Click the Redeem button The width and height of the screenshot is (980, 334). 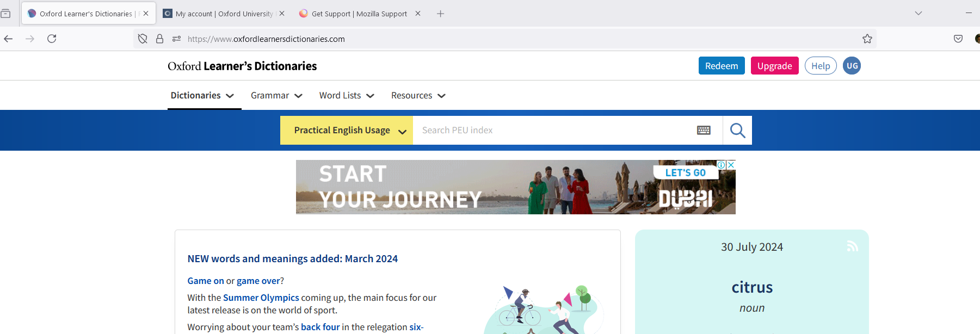(x=722, y=66)
